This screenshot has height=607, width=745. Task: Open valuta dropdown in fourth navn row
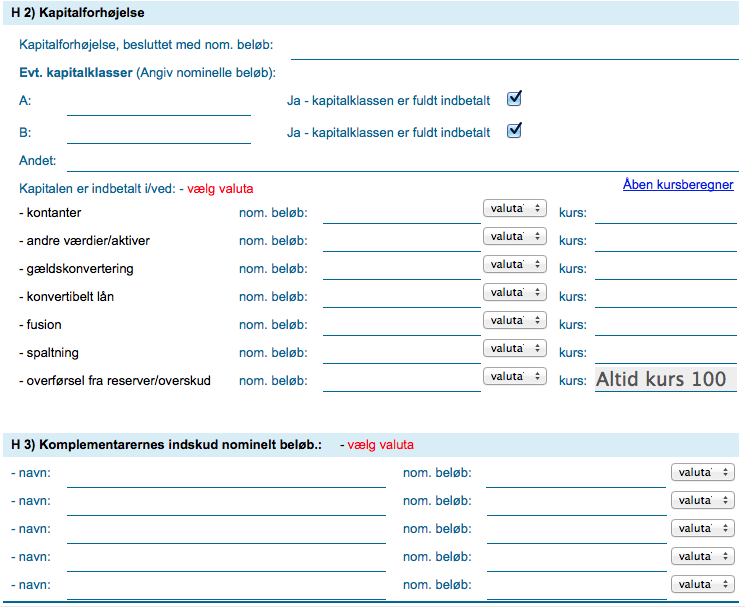(703, 557)
